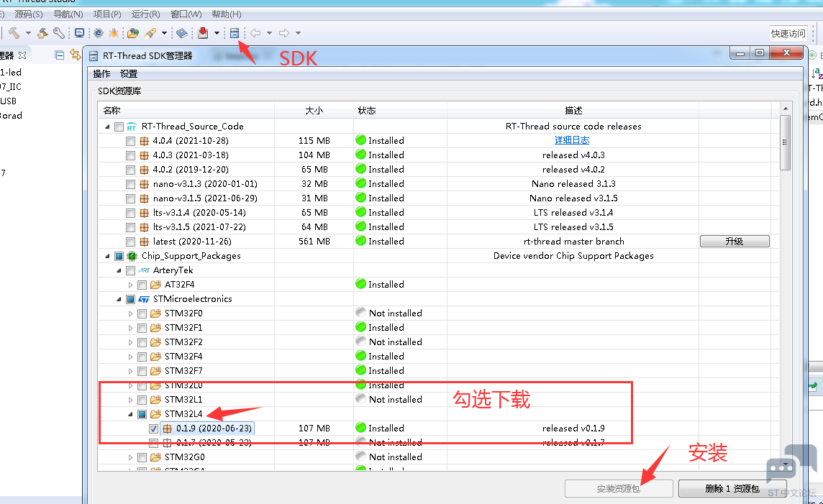Click the red download arrow icon
This screenshot has height=504, width=823.
click(203, 33)
